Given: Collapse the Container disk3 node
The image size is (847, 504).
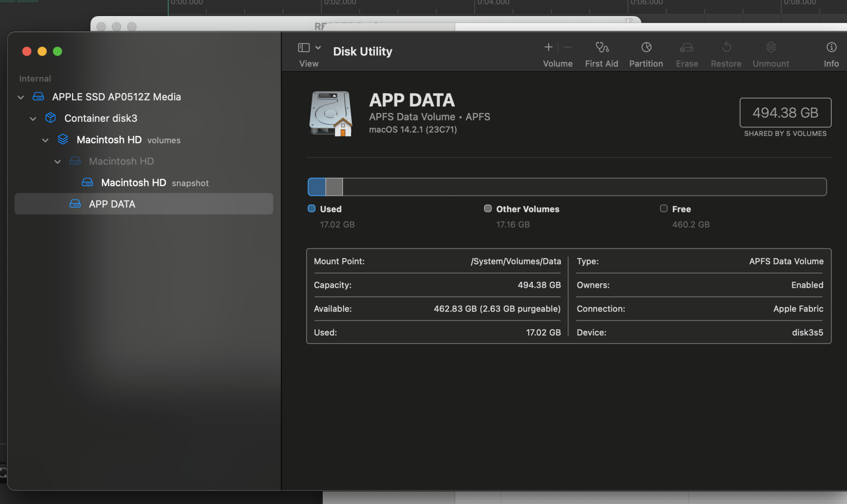Looking at the screenshot, I should tap(33, 118).
